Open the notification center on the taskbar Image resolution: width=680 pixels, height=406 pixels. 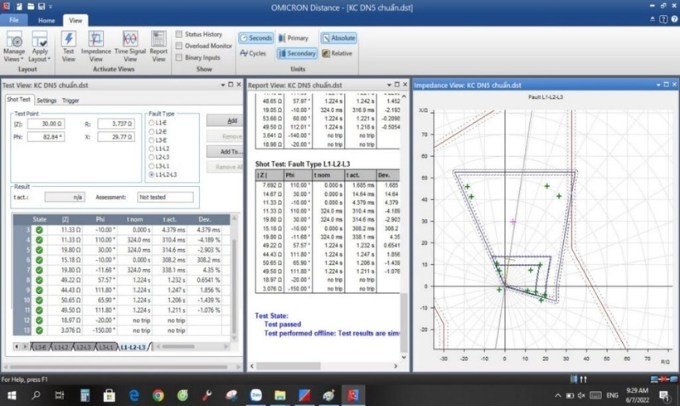click(664, 395)
